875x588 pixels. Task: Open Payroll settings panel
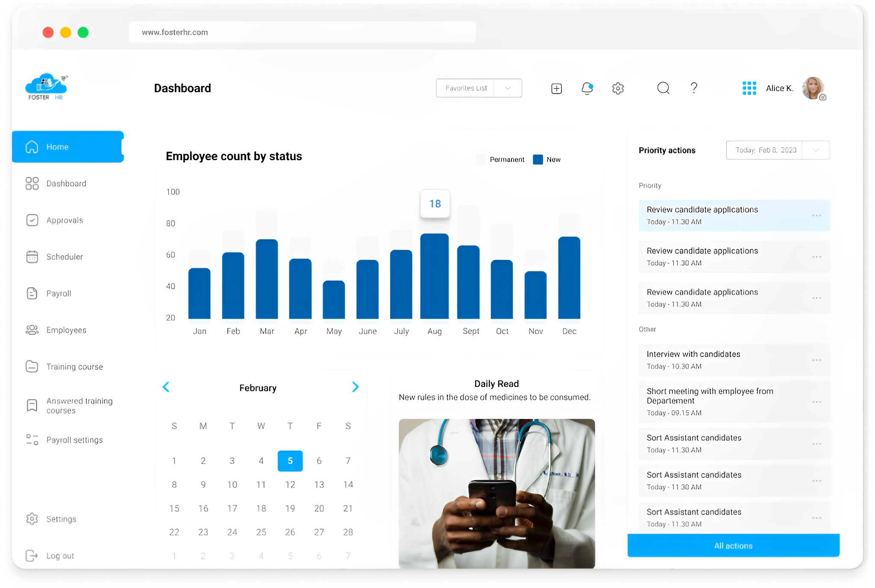point(74,440)
